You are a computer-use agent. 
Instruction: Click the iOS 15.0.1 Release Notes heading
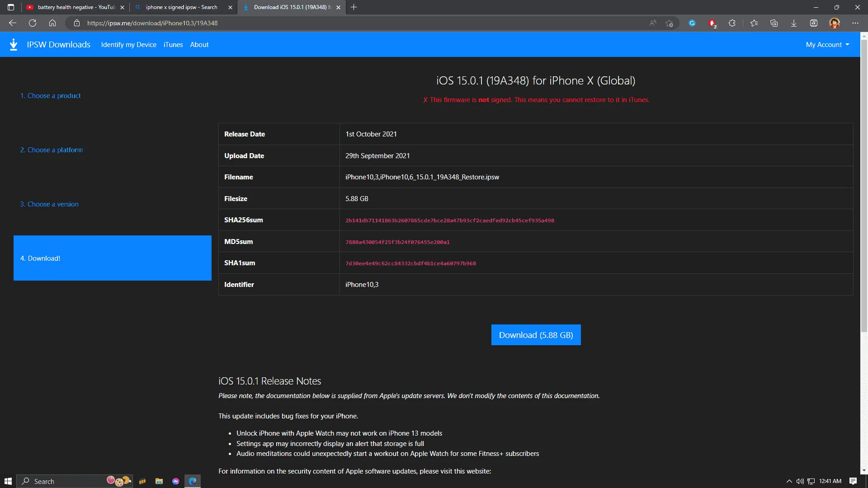tap(269, 381)
